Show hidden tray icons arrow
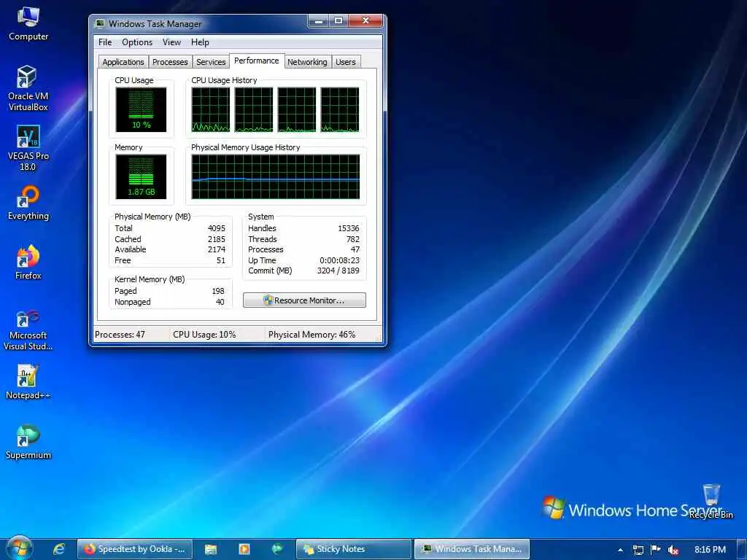The height and width of the screenshot is (560, 747). 620,550
